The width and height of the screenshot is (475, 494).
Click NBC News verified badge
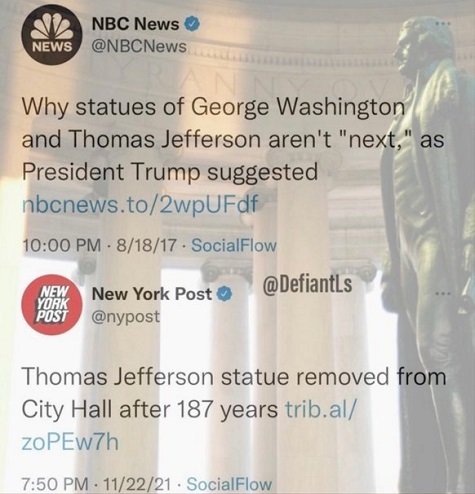point(192,24)
